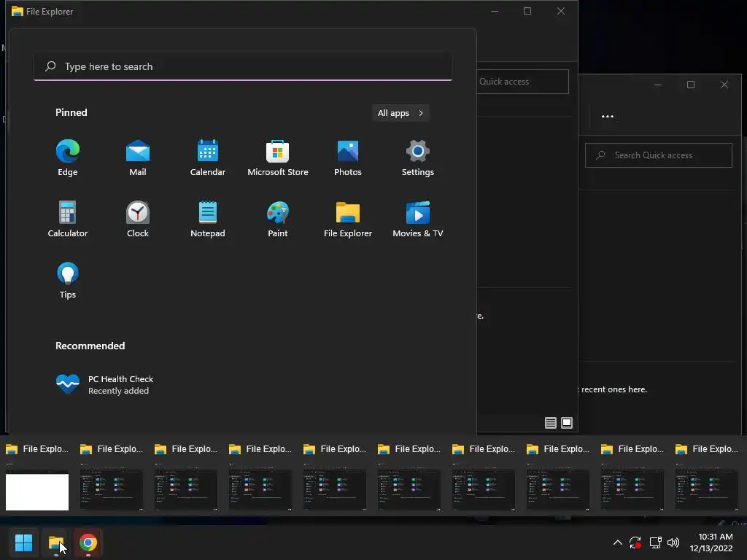Launch the Clock app
Viewport: 747px width, 560px height.
point(138,219)
